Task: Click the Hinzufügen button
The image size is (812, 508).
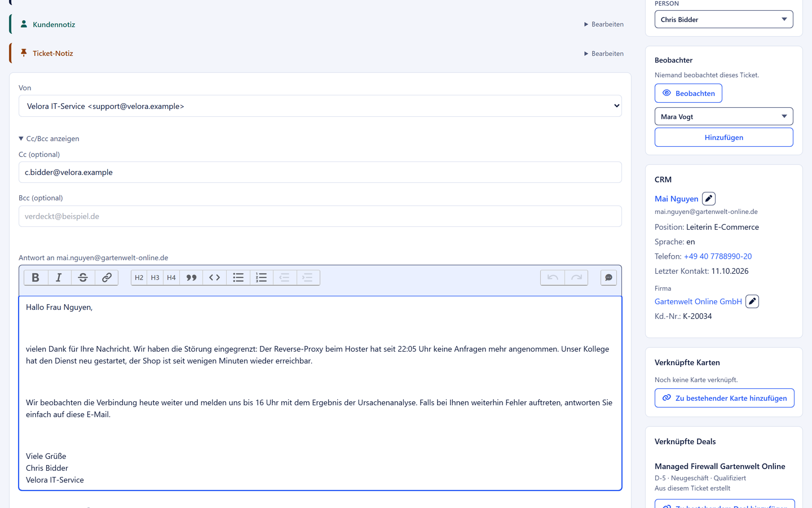Action: click(x=724, y=137)
